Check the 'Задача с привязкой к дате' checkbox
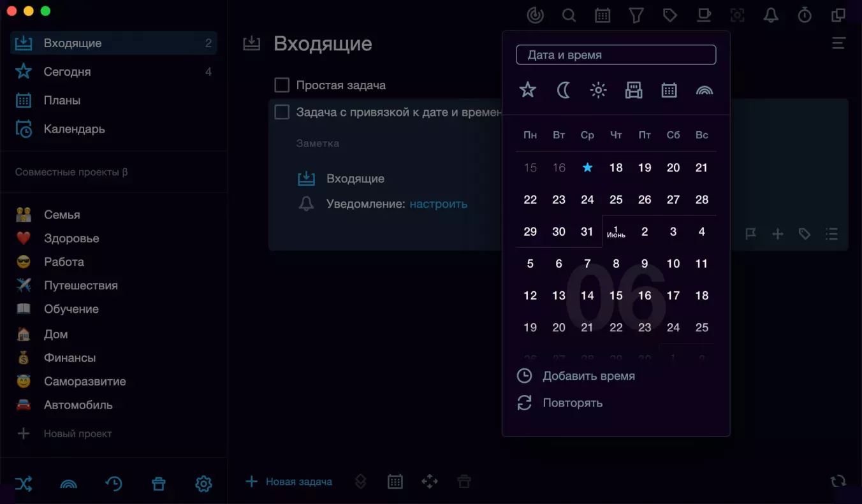The image size is (862, 504). 282,112
